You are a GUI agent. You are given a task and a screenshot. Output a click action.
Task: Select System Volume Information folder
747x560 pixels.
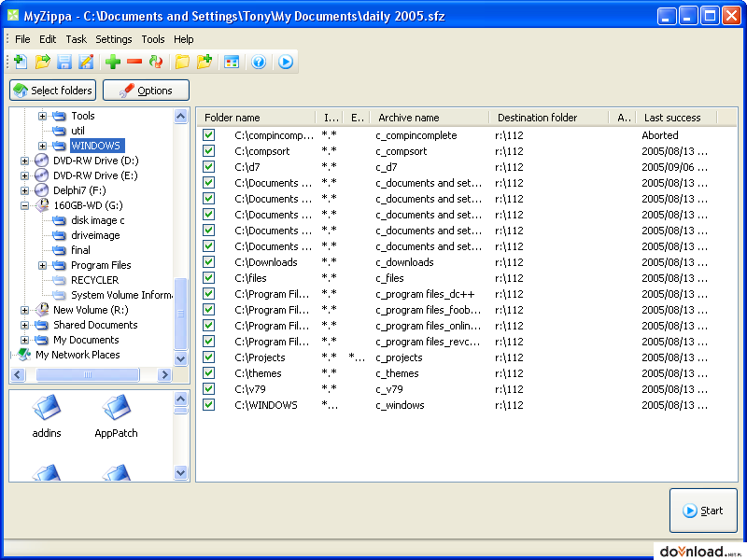(x=121, y=295)
